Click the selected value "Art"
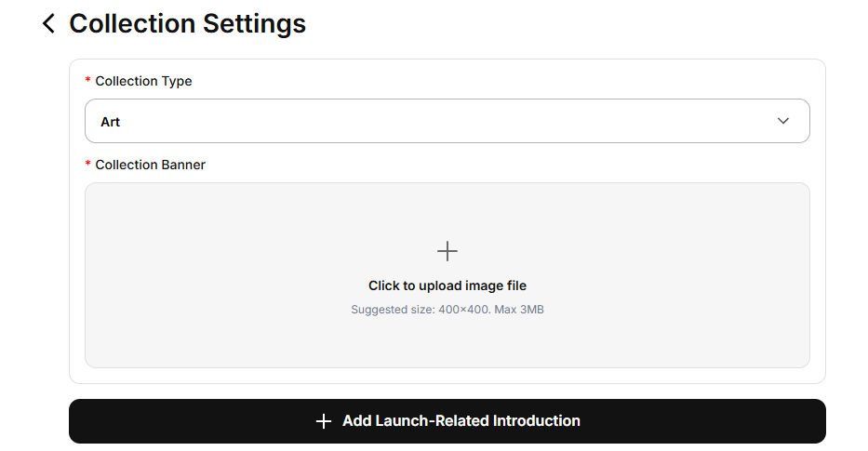Screen dimensions: 868x451 point(111,122)
